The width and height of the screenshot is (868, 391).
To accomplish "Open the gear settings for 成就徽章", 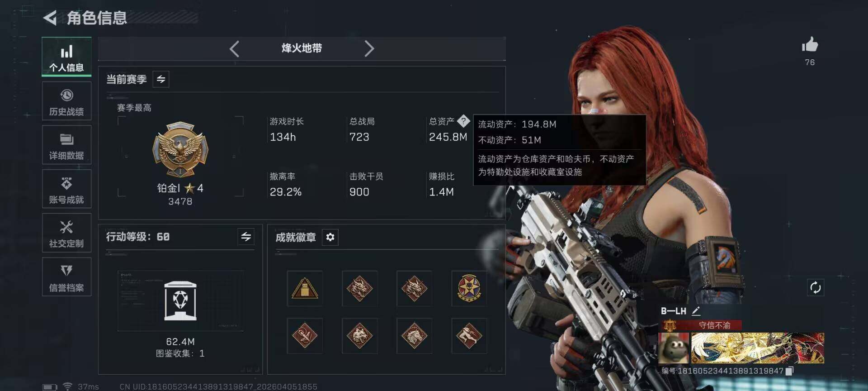I will click(x=330, y=237).
